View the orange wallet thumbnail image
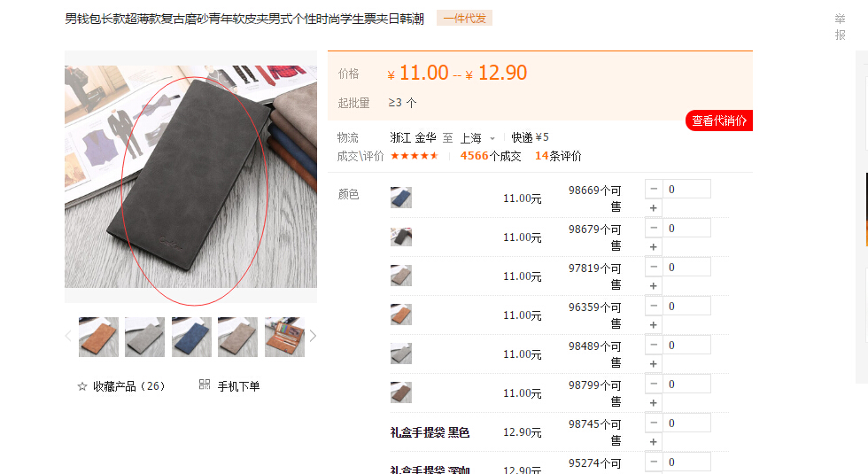 (x=98, y=337)
